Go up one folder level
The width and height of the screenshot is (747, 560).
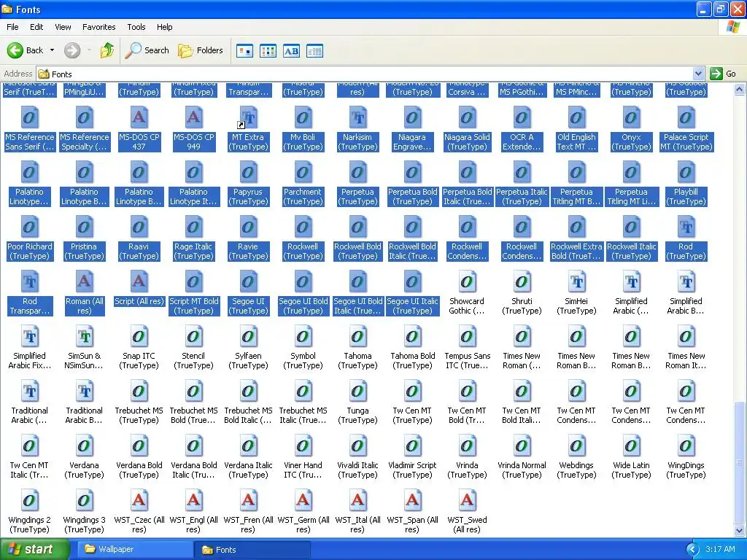[107, 50]
